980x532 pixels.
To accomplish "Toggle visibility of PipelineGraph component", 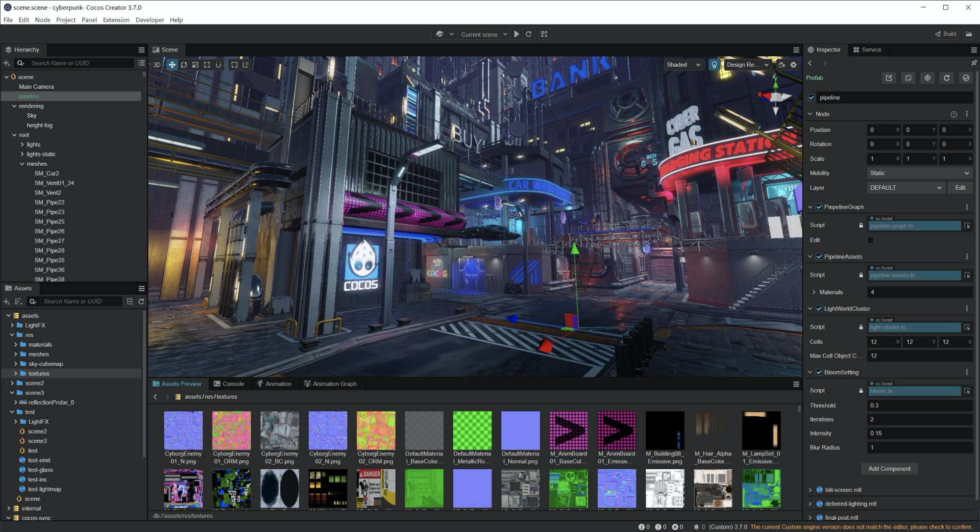I will (x=820, y=206).
